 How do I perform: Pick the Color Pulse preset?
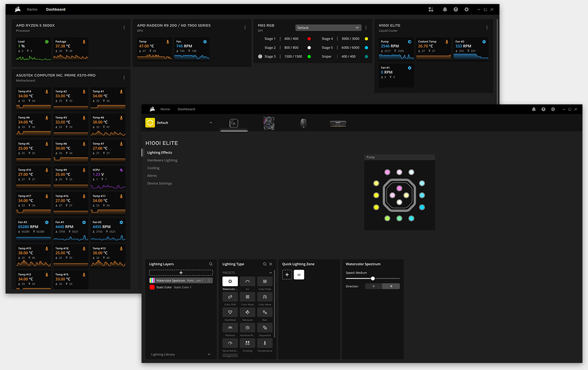coord(265,281)
